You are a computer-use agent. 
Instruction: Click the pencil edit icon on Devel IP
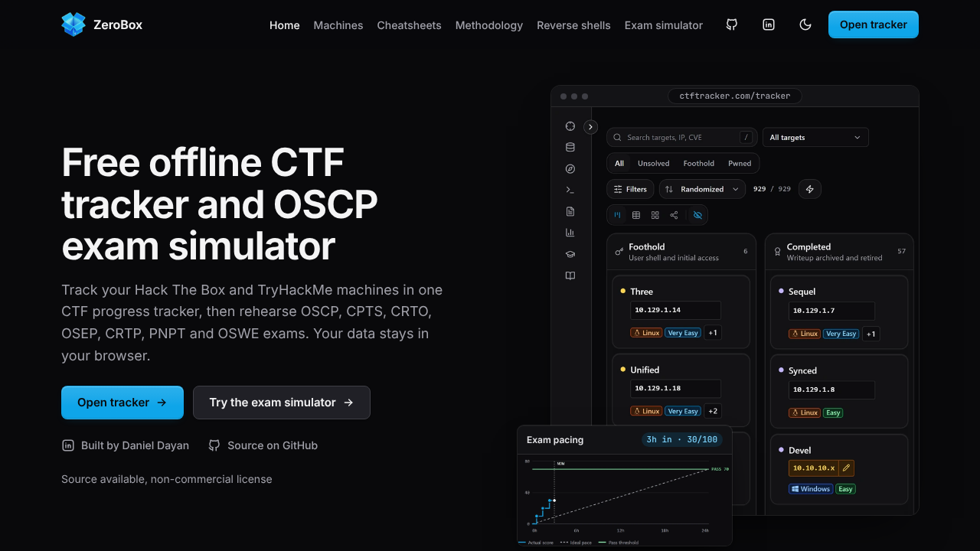click(846, 468)
